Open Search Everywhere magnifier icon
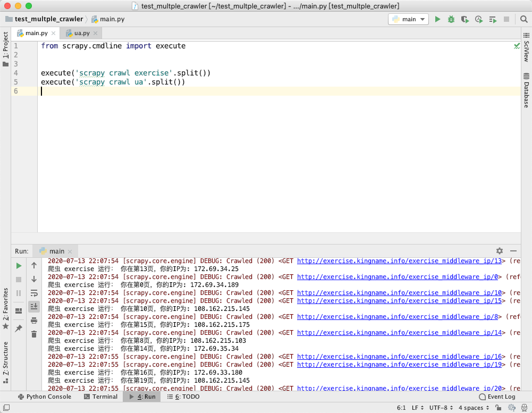 point(523,19)
